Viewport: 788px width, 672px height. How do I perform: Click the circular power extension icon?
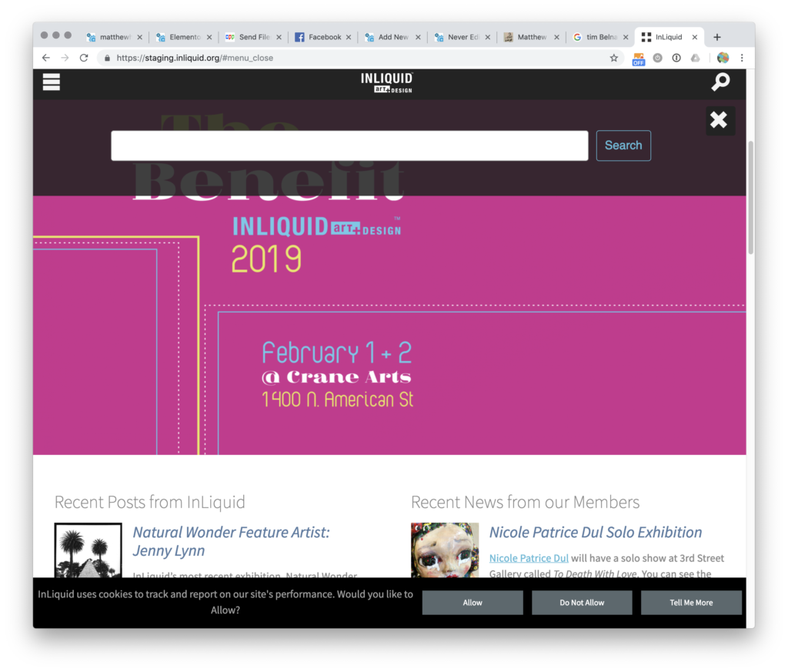pyautogui.click(x=657, y=58)
